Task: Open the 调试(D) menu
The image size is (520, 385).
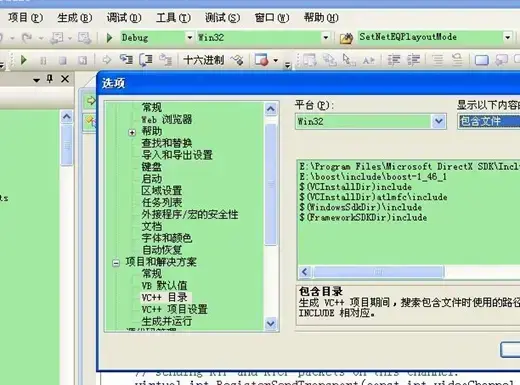Action: point(124,18)
